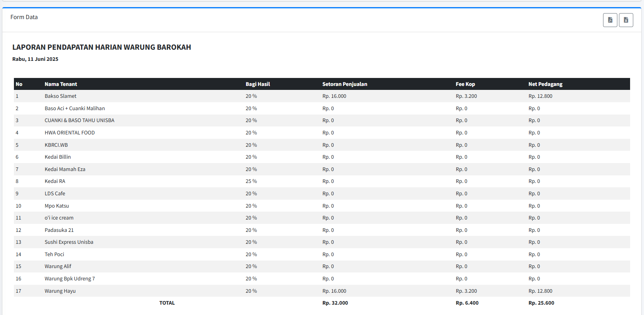Click the Bagi Hasil column header
The height and width of the screenshot is (315, 644).
pyautogui.click(x=258, y=84)
